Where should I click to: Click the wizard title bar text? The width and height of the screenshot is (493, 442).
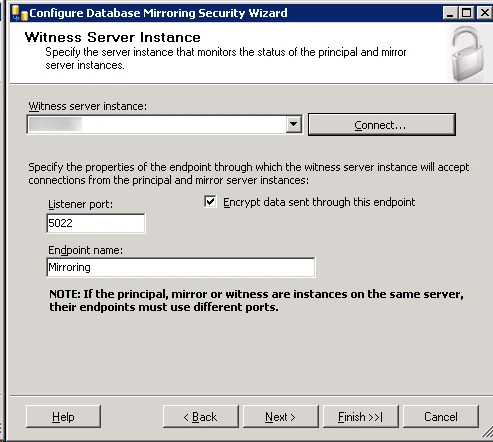tap(158, 13)
